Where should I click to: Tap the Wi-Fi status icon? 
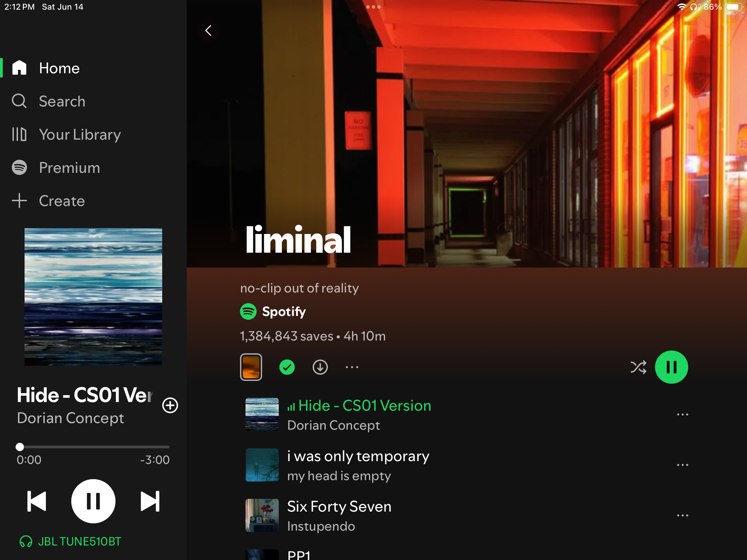pos(682,7)
